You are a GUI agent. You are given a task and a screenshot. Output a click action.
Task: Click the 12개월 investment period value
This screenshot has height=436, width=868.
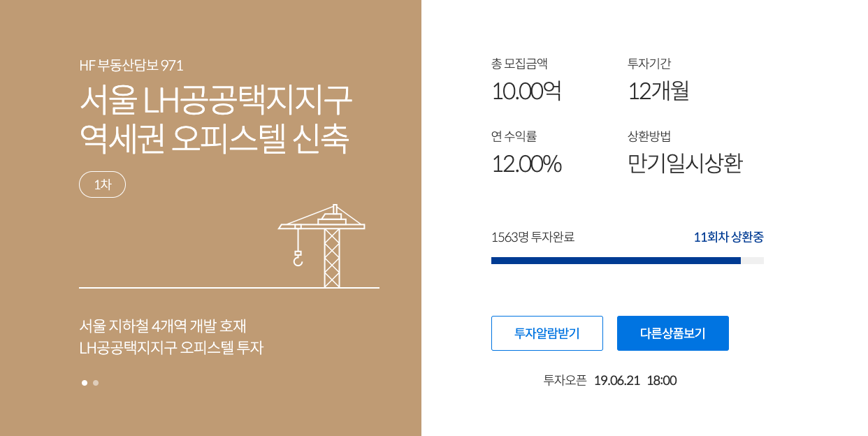click(658, 91)
